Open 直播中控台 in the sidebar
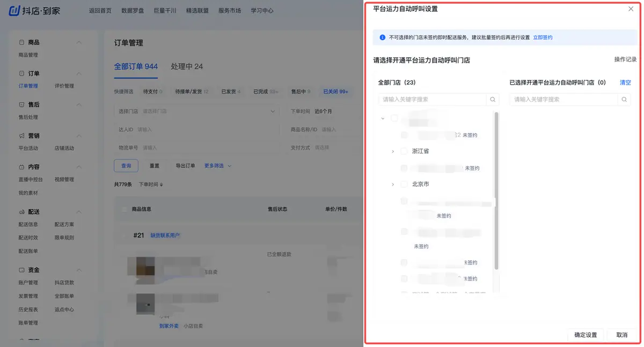The width and height of the screenshot is (644, 347). click(31, 180)
